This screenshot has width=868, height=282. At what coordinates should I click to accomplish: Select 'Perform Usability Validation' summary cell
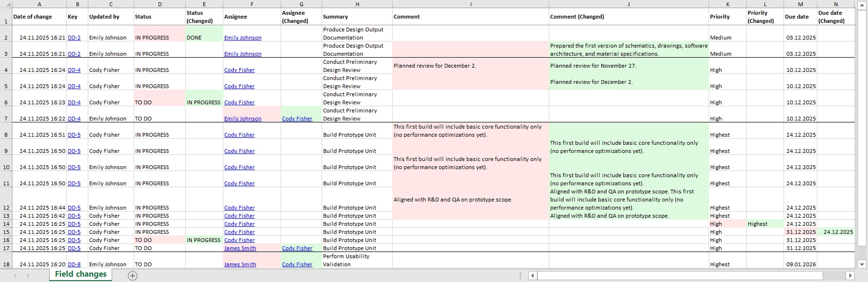click(357, 260)
